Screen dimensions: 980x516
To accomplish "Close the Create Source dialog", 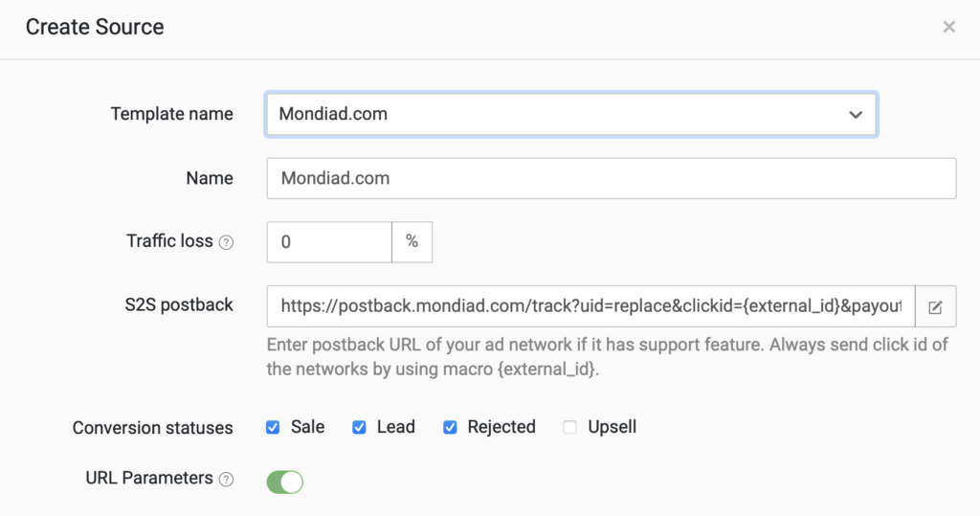I will 948,27.
